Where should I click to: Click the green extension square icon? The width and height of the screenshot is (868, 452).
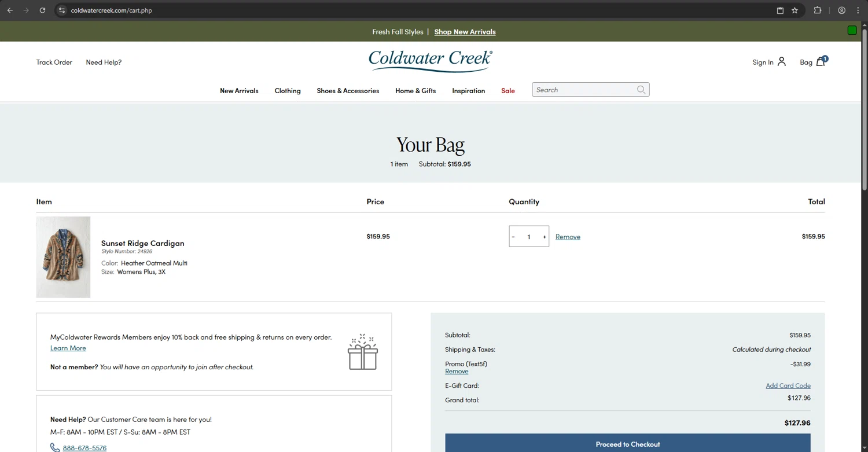852,31
